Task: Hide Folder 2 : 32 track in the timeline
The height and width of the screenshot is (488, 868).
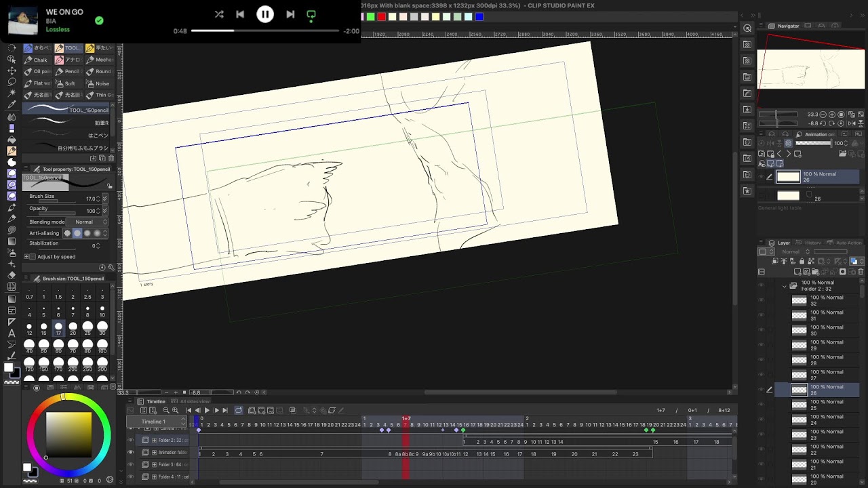Action: point(131,440)
